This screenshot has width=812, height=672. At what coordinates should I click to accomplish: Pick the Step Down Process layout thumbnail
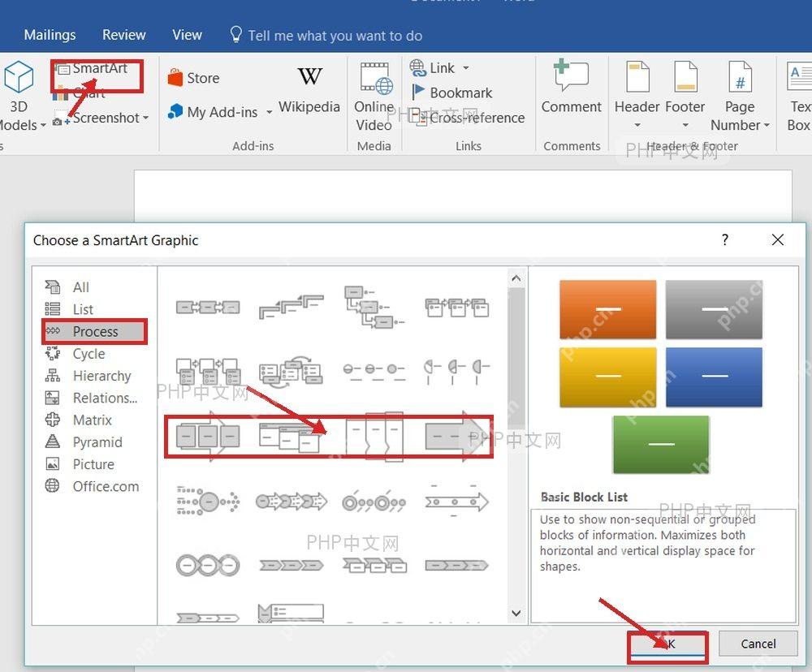[x=374, y=307]
